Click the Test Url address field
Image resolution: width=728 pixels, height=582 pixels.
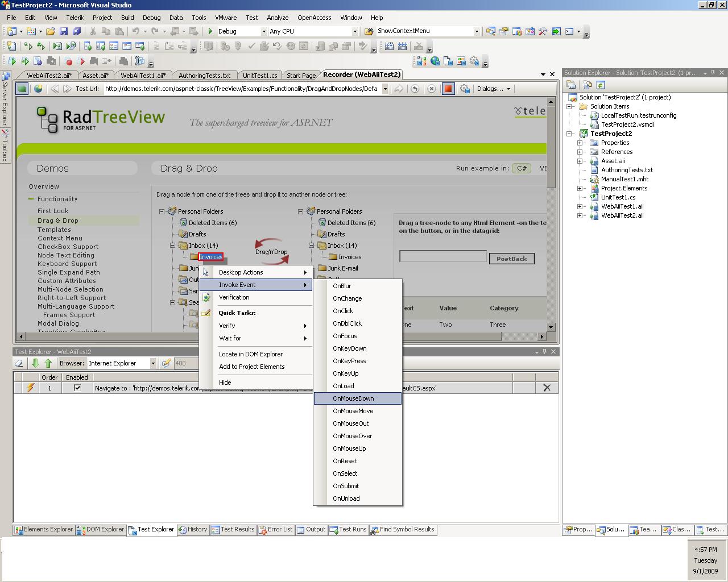tap(242, 89)
